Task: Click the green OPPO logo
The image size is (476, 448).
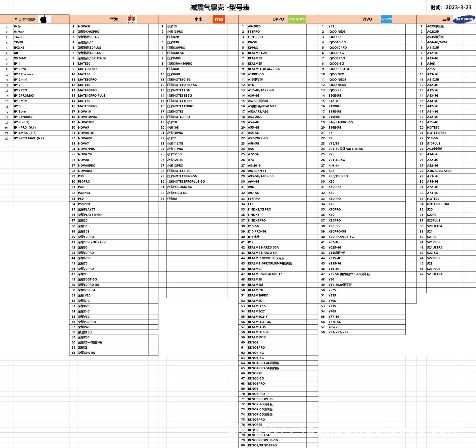Action: (x=297, y=19)
